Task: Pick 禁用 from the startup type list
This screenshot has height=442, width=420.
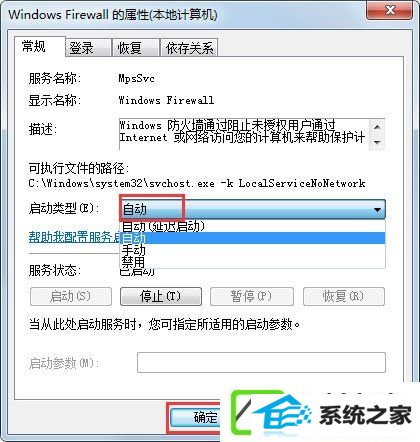Action: [252, 261]
